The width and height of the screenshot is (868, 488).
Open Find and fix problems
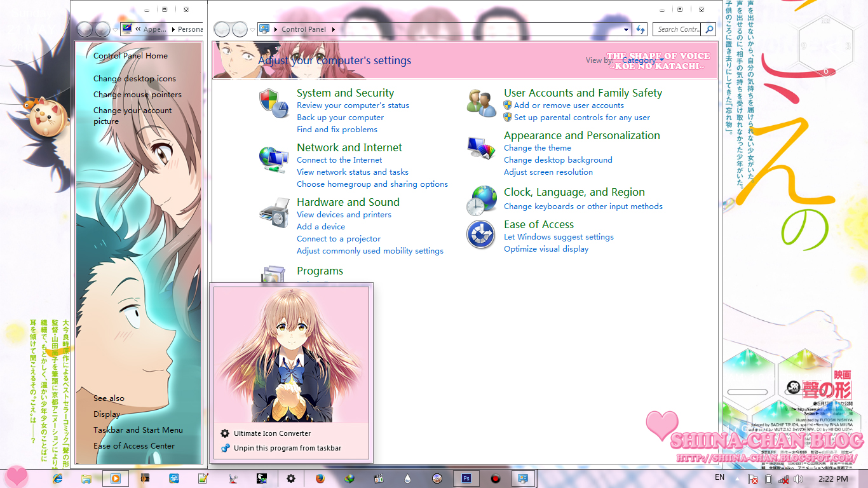point(337,130)
